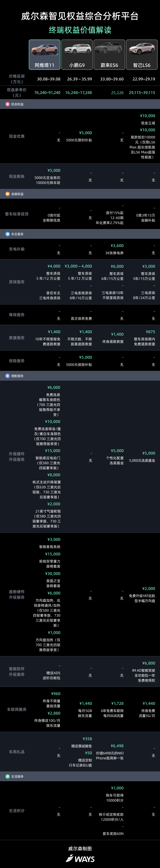Image resolution: width=160 pixels, height=868 pixels.
Task: Click the 0息3年15万 金融补贴 cell
Action: tap(145, 218)
